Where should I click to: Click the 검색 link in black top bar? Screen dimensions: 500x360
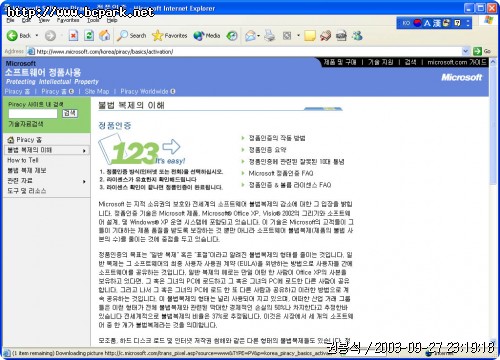click(410, 62)
